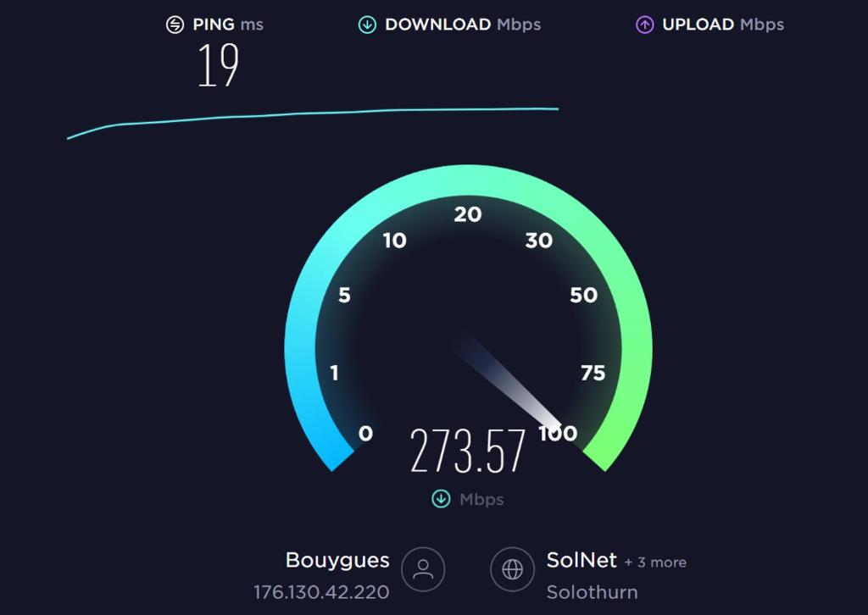This screenshot has height=615, width=868.
Task: Click the 273.57 speed reading
Action: coord(468,451)
